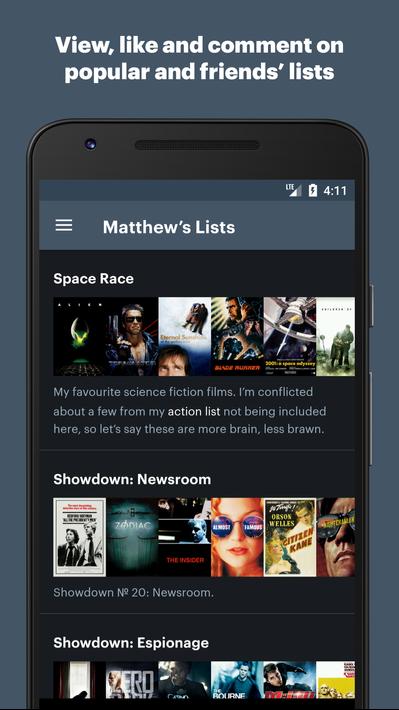The height and width of the screenshot is (710, 399).
Task: Select the Blade Runner poster
Action: 237,336
